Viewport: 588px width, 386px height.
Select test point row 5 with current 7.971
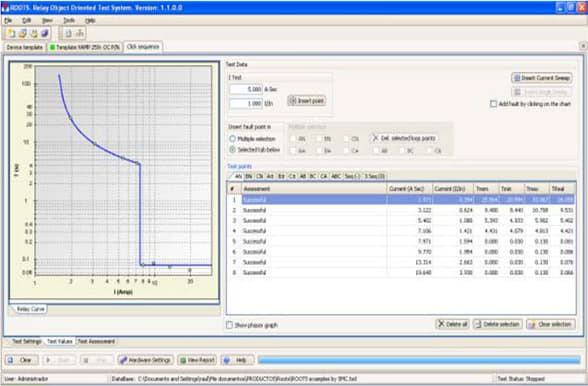401,241
